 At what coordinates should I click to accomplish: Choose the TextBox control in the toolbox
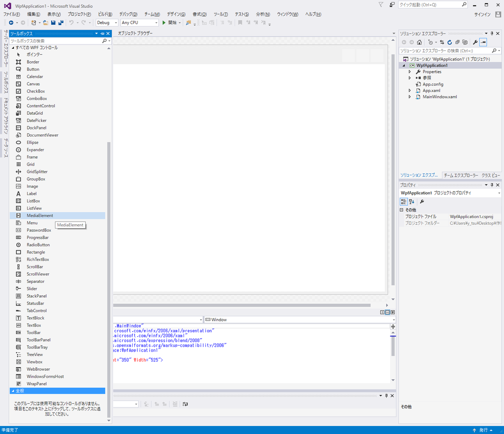click(58, 325)
